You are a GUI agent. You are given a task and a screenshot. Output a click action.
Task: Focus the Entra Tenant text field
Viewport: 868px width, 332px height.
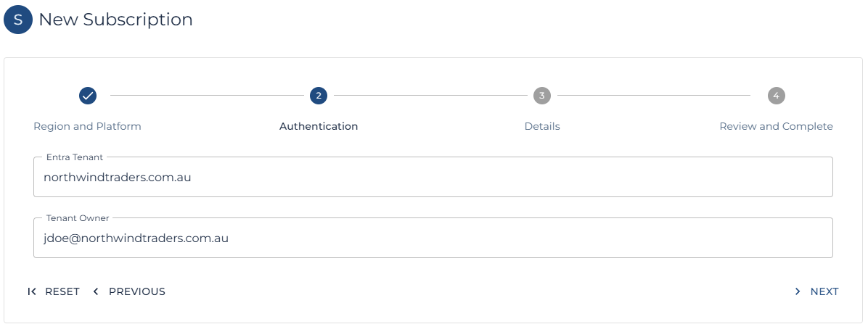click(x=433, y=178)
